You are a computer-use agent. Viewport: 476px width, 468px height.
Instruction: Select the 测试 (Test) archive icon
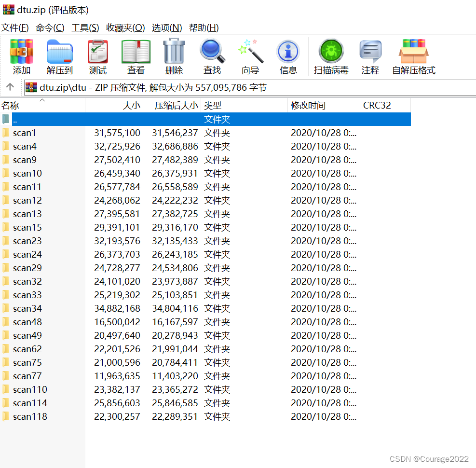point(97,56)
